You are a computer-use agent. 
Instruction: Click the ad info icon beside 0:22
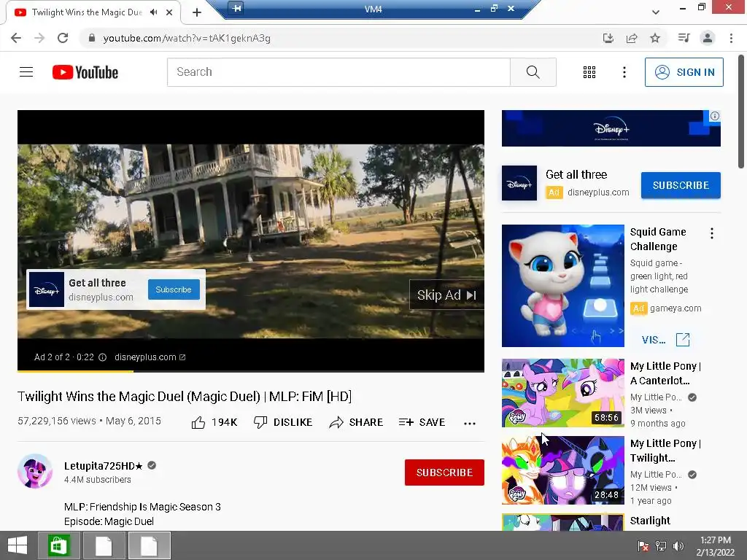102,357
